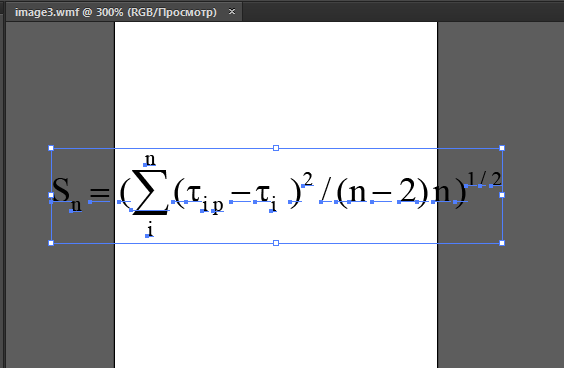The height and width of the screenshot is (368, 564).
Task: Click the upper limit n above sigma
Action: point(150,159)
